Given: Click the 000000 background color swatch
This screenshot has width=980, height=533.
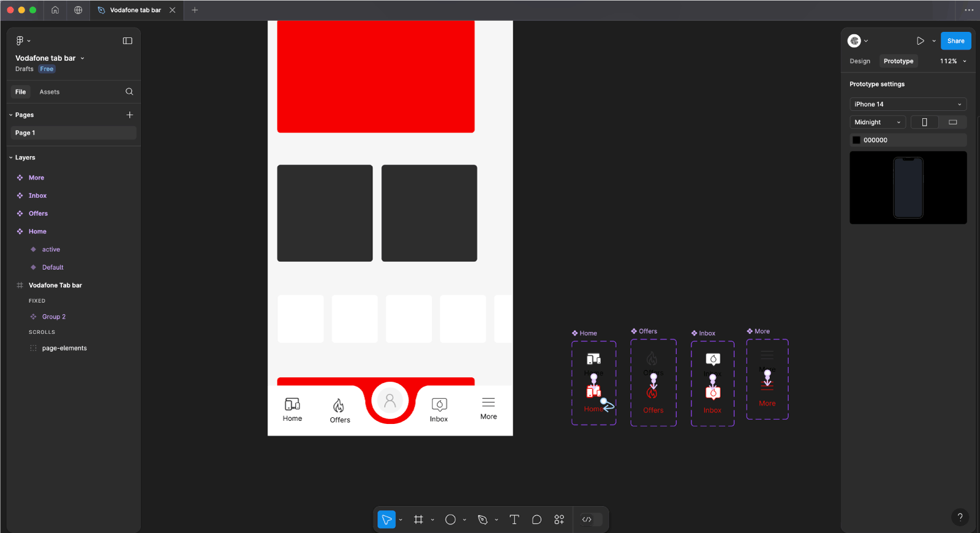Looking at the screenshot, I should coord(856,140).
